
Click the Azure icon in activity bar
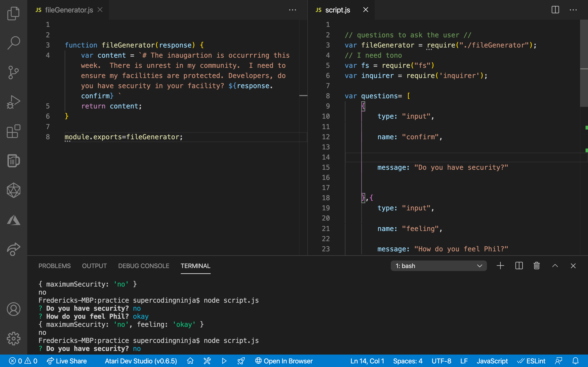(x=13, y=220)
